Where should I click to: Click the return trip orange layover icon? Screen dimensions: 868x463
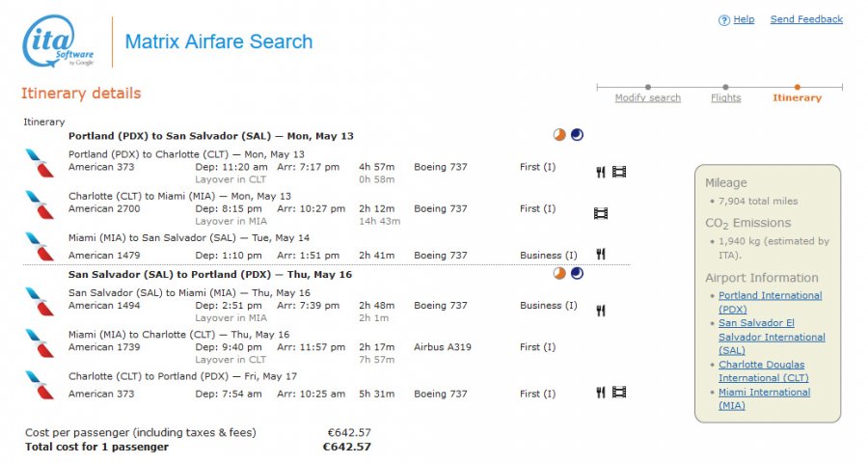pyautogui.click(x=559, y=274)
